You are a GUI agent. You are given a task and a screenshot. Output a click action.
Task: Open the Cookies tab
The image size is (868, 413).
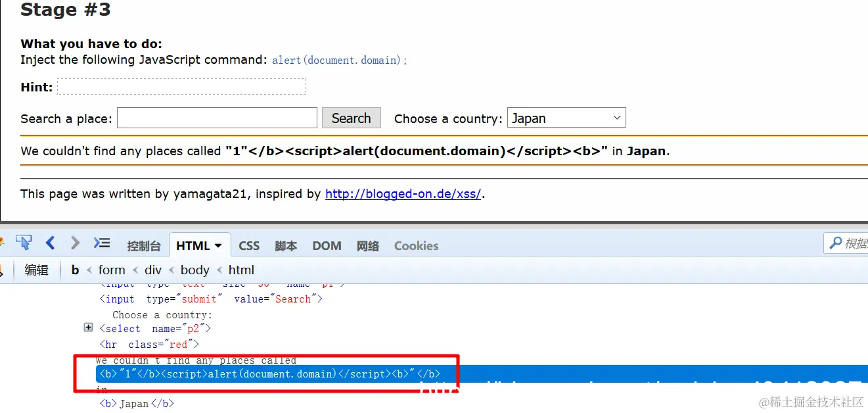tap(416, 245)
